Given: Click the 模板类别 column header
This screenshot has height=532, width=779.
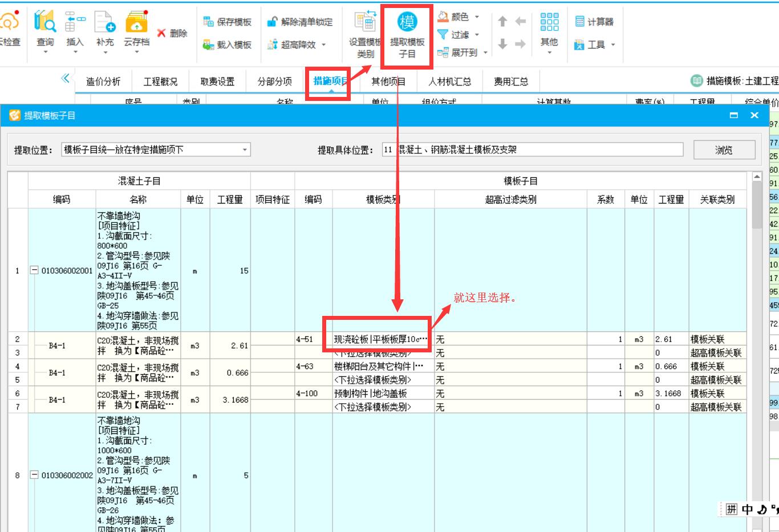Looking at the screenshot, I should 383,200.
